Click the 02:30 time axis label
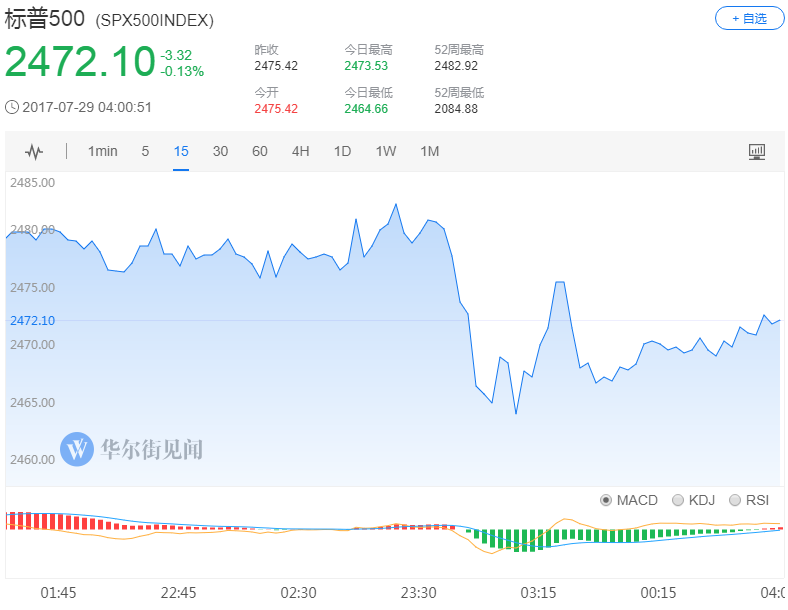Viewport: 788px width, 610px height. point(299,593)
